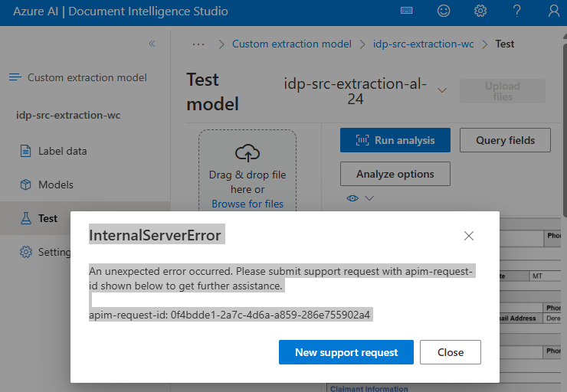The width and height of the screenshot is (567, 392).
Task: Click Query fields button
Action: 505,140
